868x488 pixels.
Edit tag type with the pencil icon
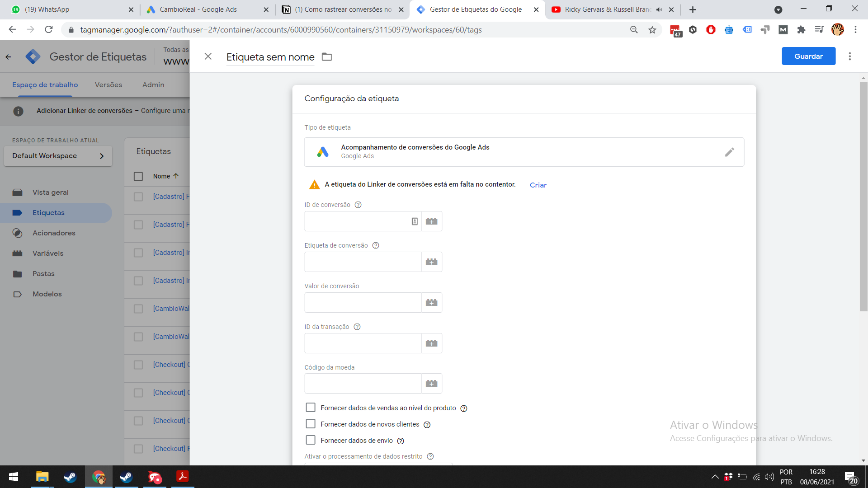[x=729, y=152]
